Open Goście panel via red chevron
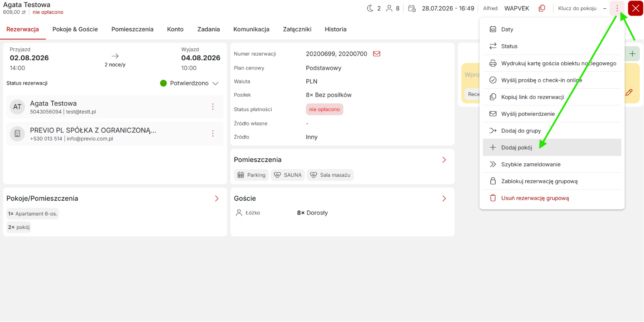644x322 pixels. pyautogui.click(x=444, y=199)
